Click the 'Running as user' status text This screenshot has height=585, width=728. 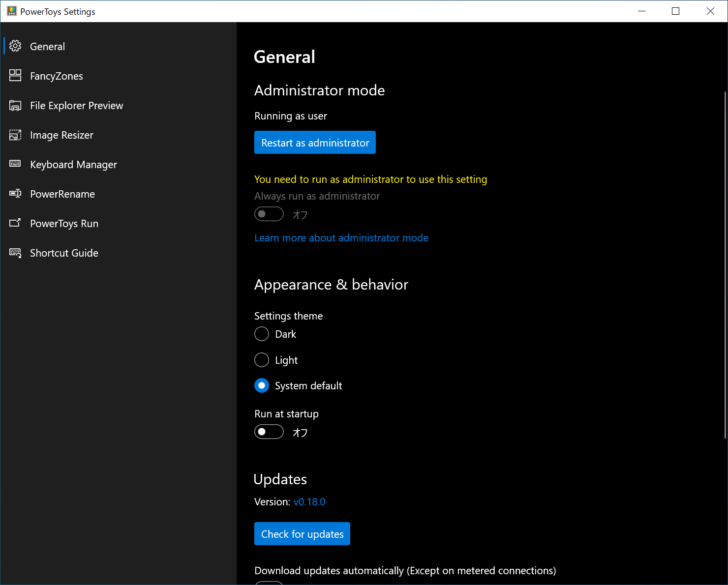pyautogui.click(x=291, y=116)
